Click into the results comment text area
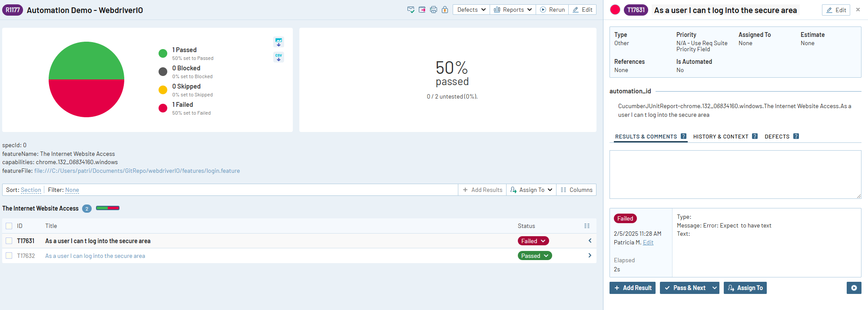 735,174
